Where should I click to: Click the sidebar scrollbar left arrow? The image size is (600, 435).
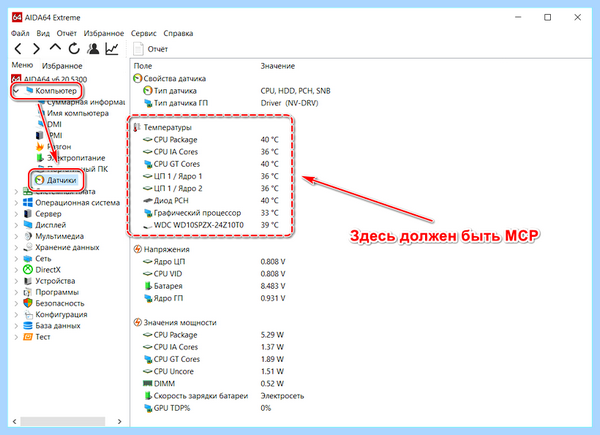(x=15, y=421)
